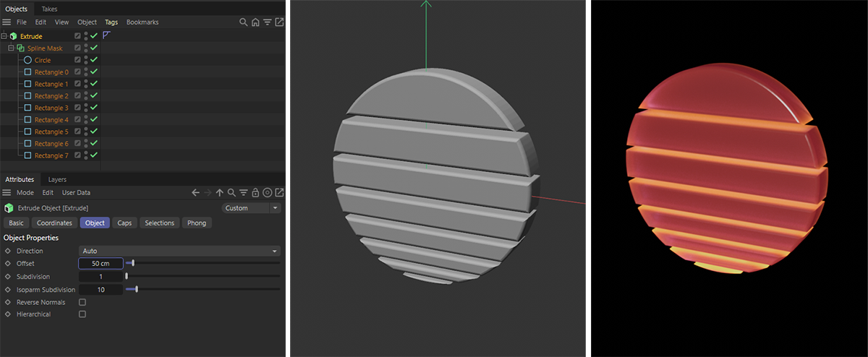Click the lock icon in Attributes panel
The width and height of the screenshot is (868, 357).
(255, 193)
